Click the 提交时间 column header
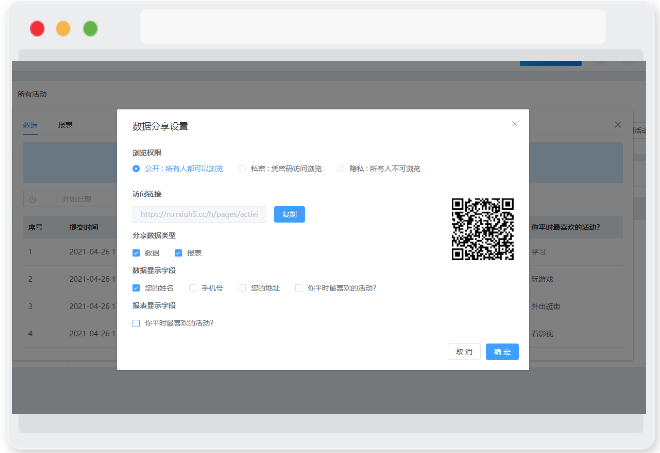Viewport: 660px width, 453px height. click(84, 227)
